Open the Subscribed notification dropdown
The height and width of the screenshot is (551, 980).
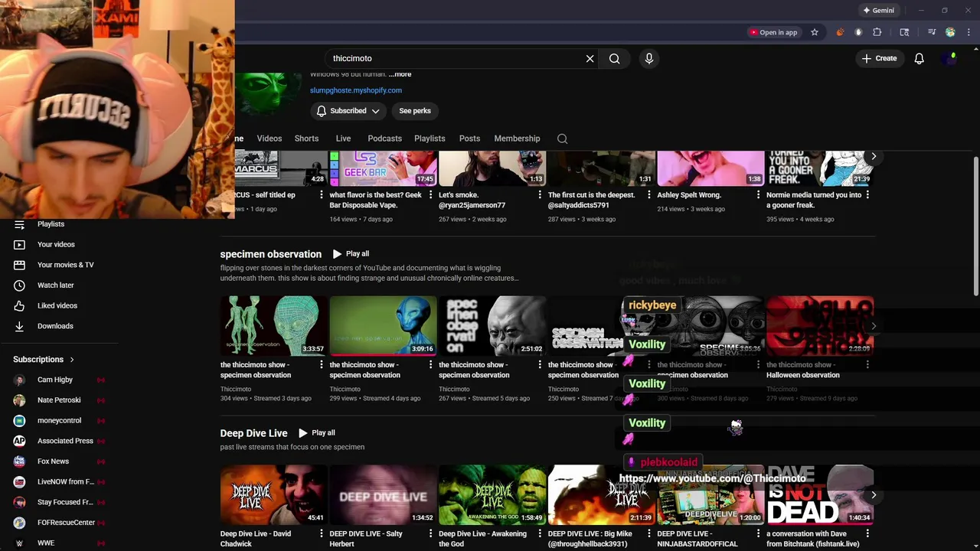[348, 111]
